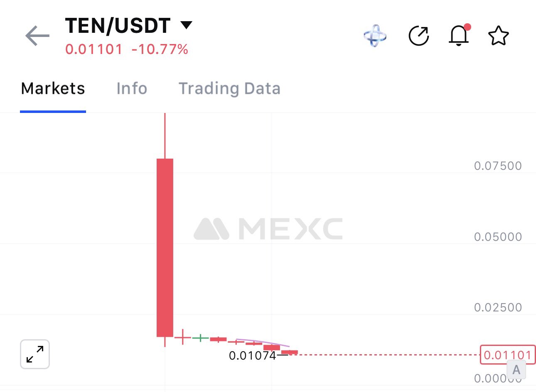Go back using the left arrow

coord(37,36)
